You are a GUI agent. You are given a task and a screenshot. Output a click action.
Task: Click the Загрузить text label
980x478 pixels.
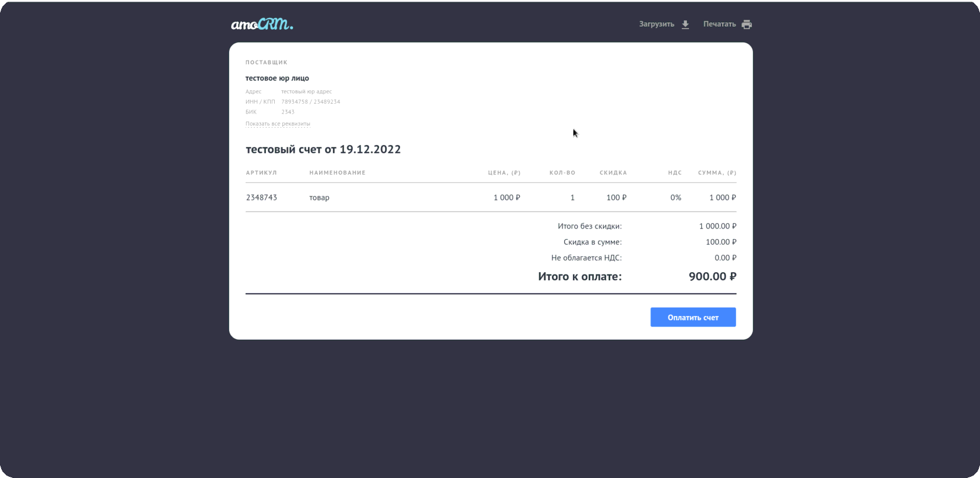[656, 24]
